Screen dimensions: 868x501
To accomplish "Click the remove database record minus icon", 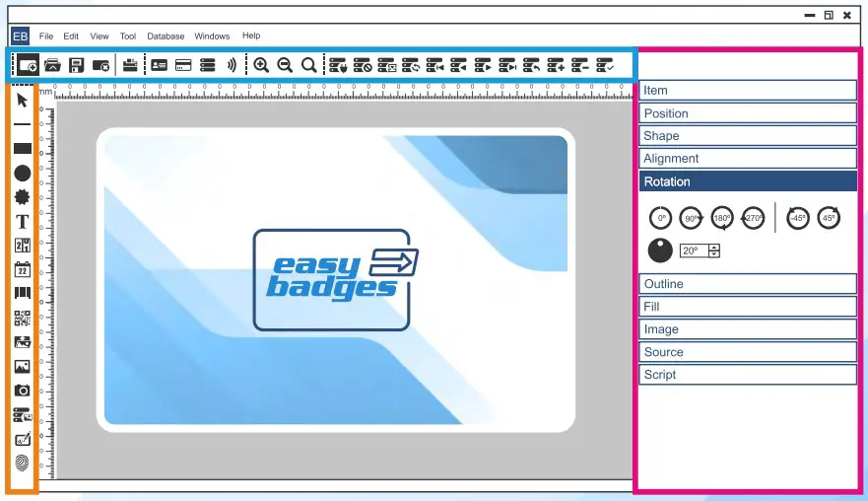I will pos(579,65).
